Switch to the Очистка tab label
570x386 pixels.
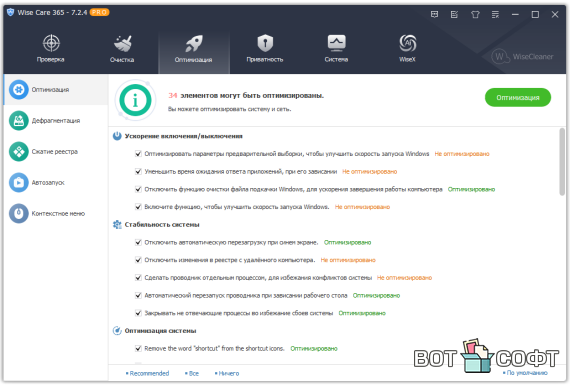[x=122, y=60]
